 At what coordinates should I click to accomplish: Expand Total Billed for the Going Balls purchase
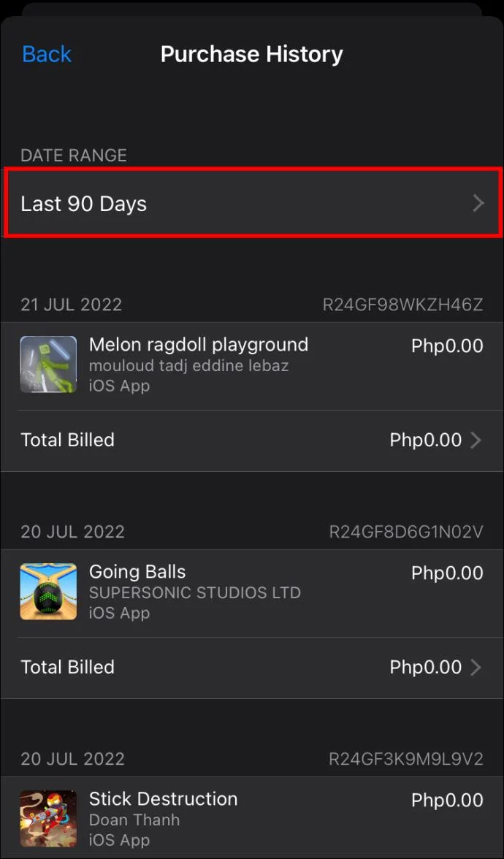point(252,667)
